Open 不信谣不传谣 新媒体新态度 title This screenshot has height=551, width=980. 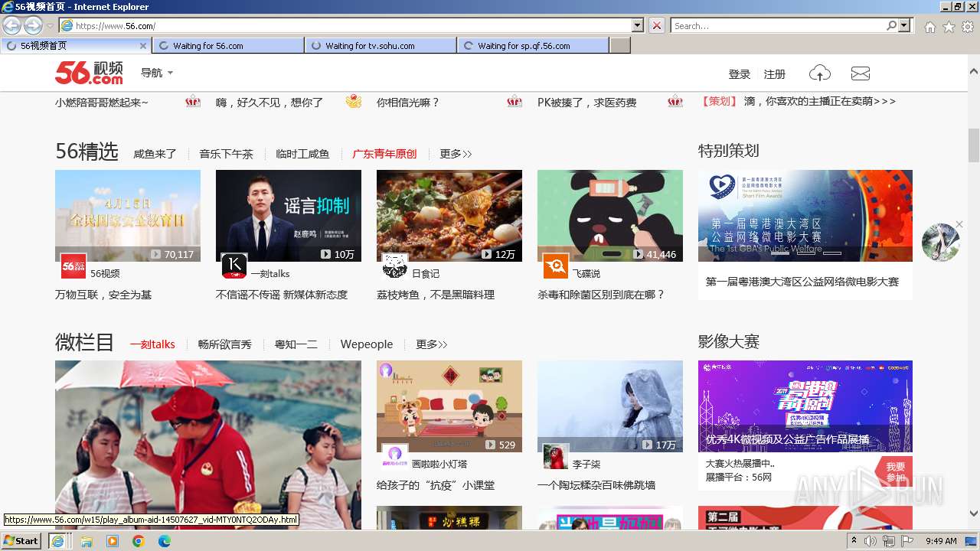282,295
